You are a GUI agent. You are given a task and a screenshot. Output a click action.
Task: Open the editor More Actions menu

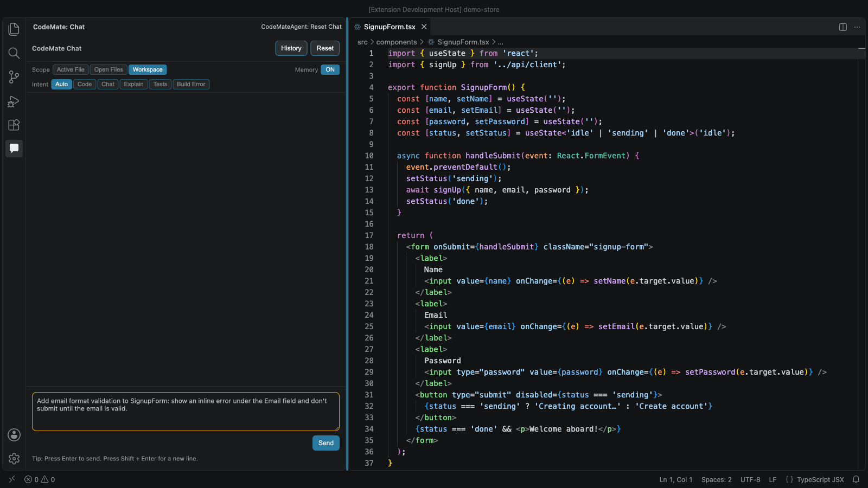pos(857,27)
